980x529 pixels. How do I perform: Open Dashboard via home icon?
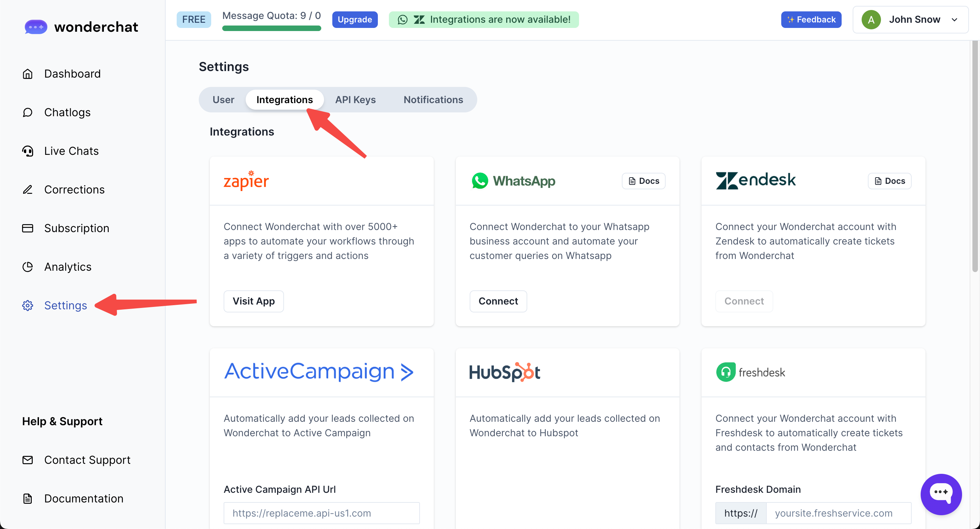pyautogui.click(x=27, y=74)
